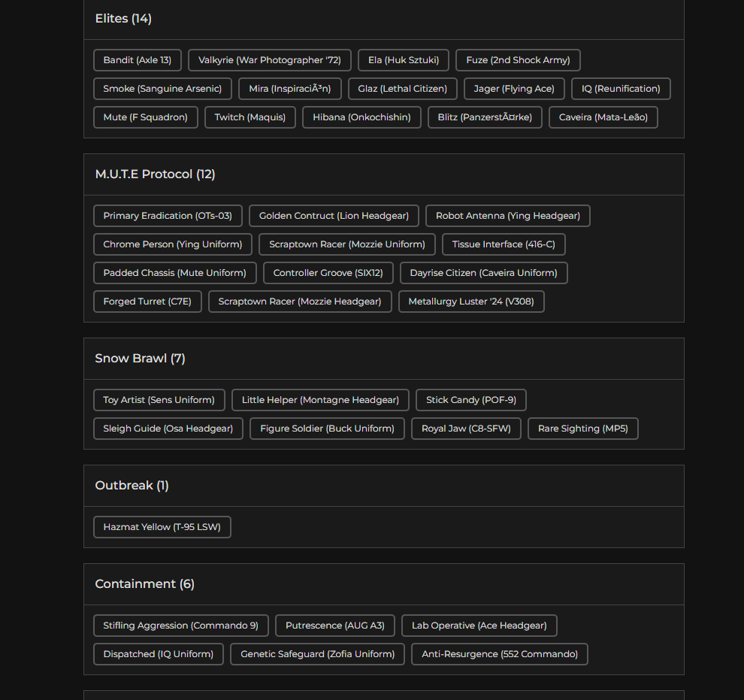Open Sleigh Guide (Osa Headgear) tag
This screenshot has width=744, height=700.
168,429
